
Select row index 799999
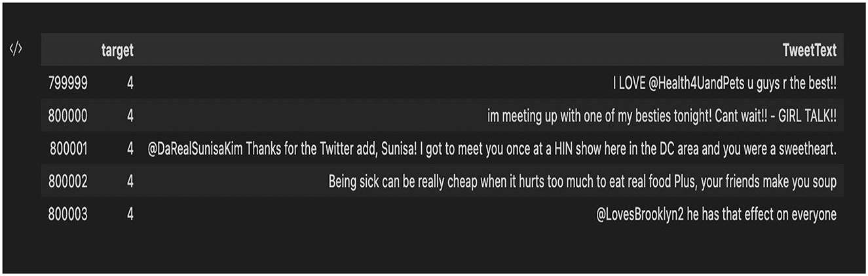tap(67, 83)
